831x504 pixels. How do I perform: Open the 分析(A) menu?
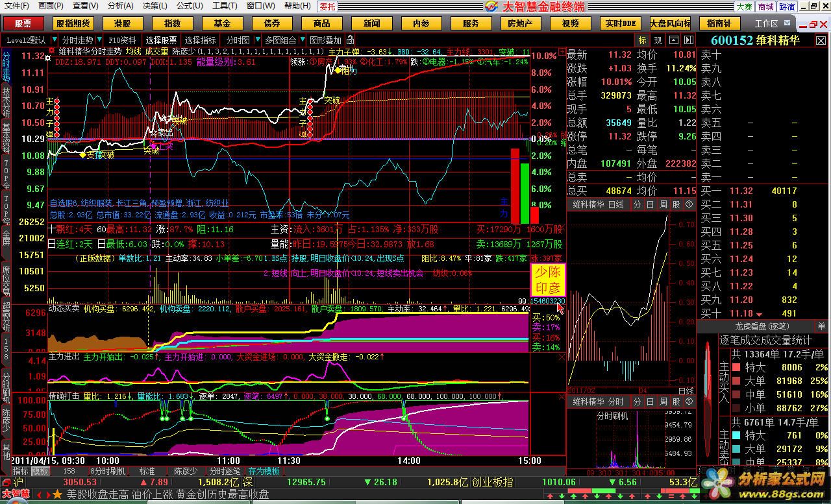[x=120, y=6]
